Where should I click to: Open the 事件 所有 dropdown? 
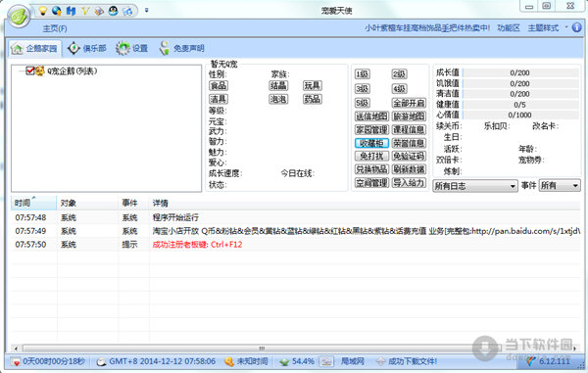560,186
